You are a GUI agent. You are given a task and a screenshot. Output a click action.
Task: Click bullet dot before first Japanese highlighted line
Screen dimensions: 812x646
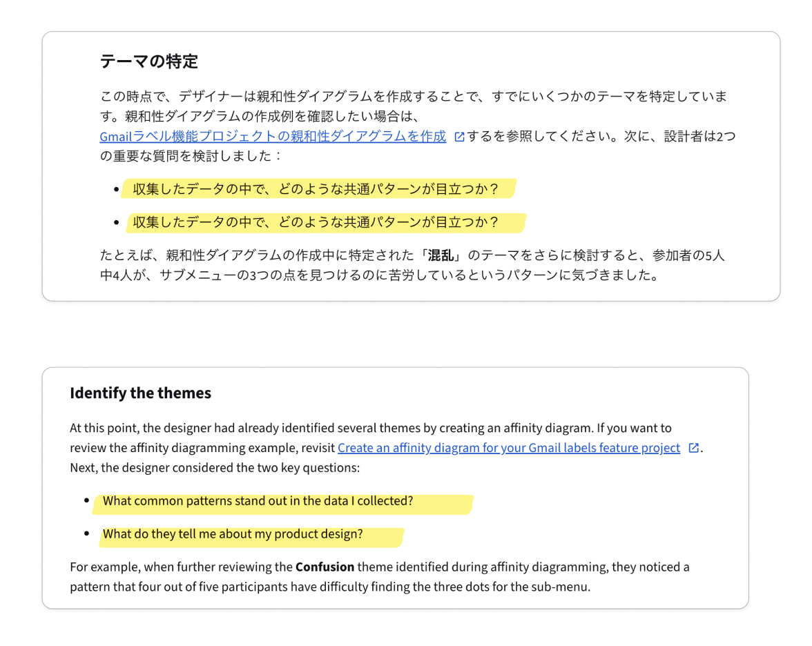(116, 189)
